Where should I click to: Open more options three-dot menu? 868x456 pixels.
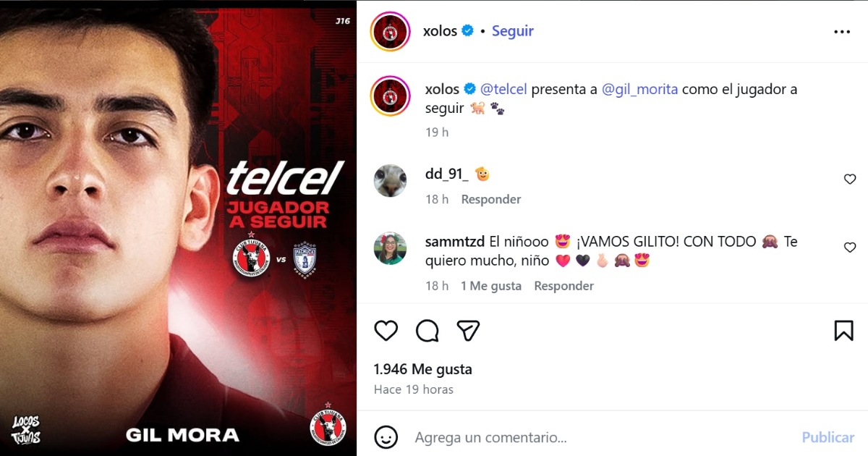(x=842, y=32)
